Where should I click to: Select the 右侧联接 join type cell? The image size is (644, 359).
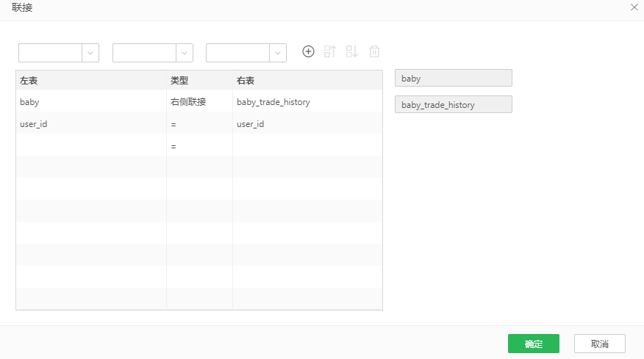(188, 102)
